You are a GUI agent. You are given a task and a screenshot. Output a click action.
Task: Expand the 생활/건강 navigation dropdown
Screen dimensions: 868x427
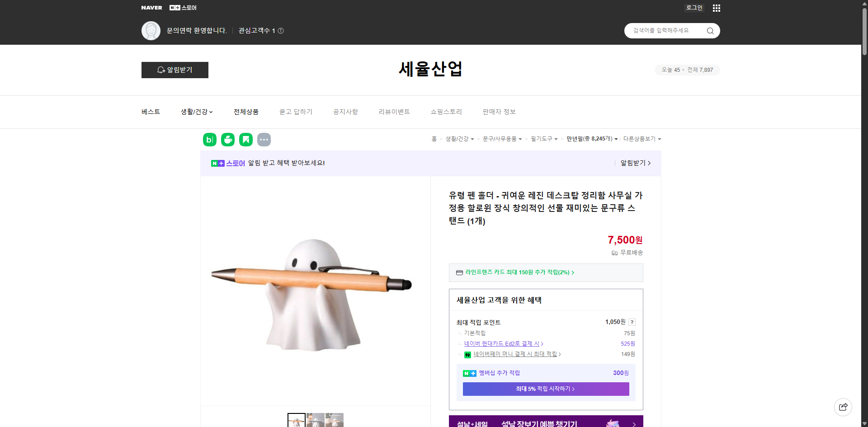pyautogui.click(x=196, y=112)
